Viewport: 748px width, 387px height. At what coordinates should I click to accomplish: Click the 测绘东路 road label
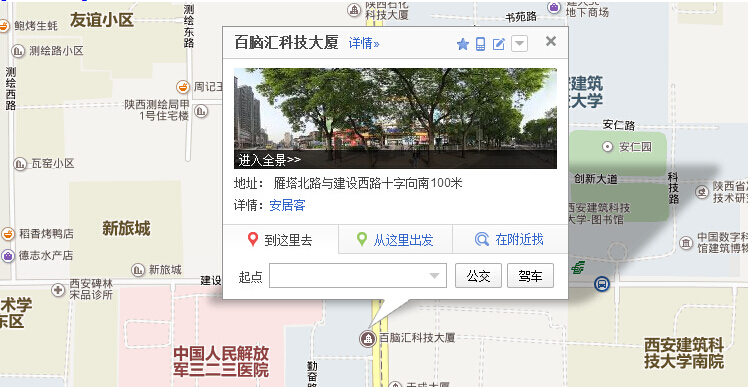pyautogui.click(x=189, y=26)
